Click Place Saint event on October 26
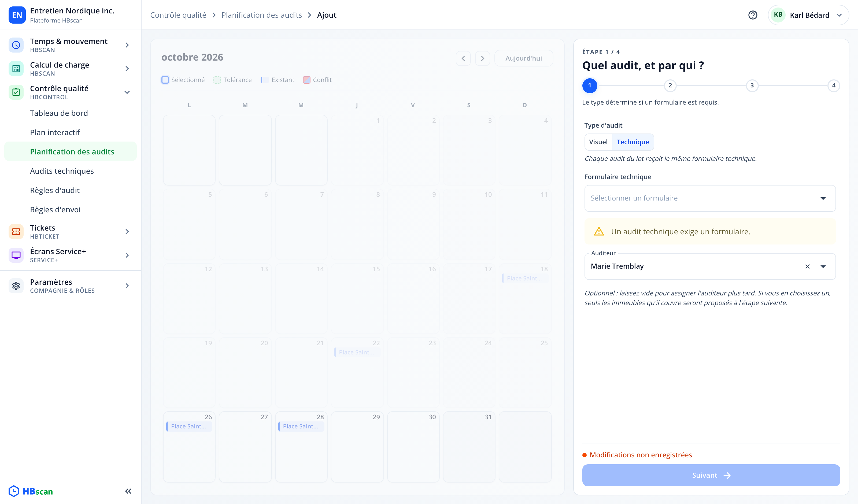Screen dimensions: 858x504 coord(189,426)
